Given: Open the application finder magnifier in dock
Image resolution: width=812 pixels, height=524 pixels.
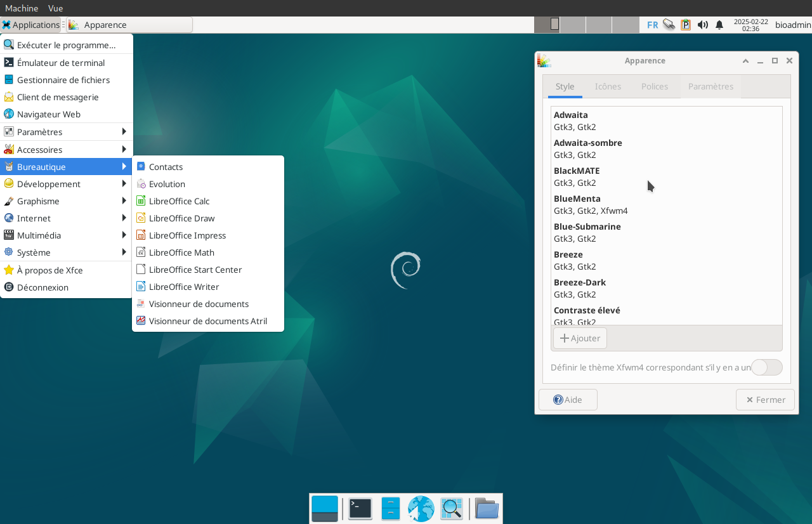Looking at the screenshot, I should 451,509.
